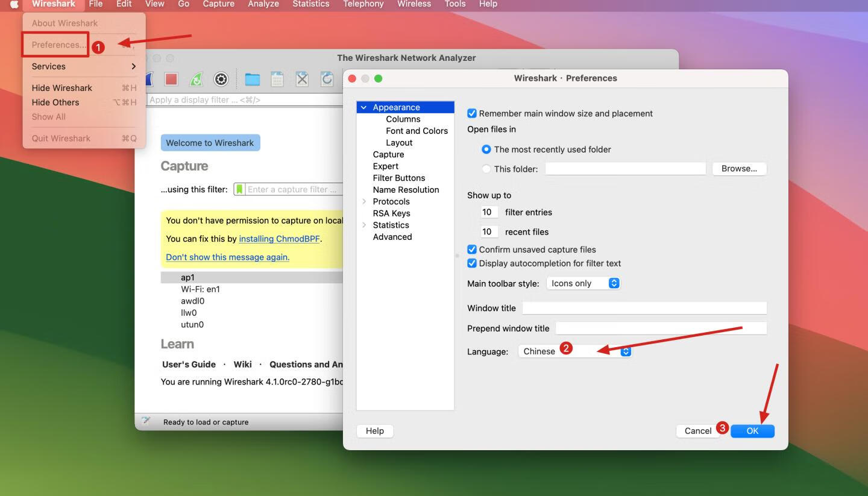Expand the Statistics tree chevron in Preferences

(x=363, y=225)
